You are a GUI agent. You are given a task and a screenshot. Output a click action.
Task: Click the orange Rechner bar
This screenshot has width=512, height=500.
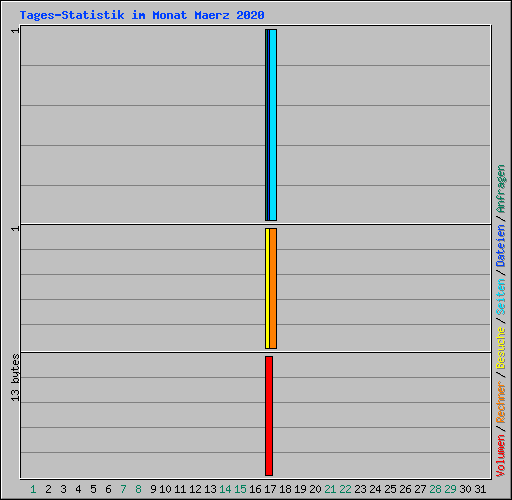click(273, 288)
